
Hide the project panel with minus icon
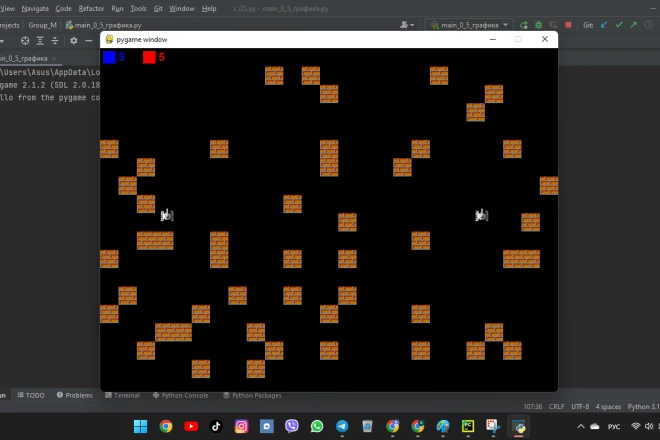[88, 41]
